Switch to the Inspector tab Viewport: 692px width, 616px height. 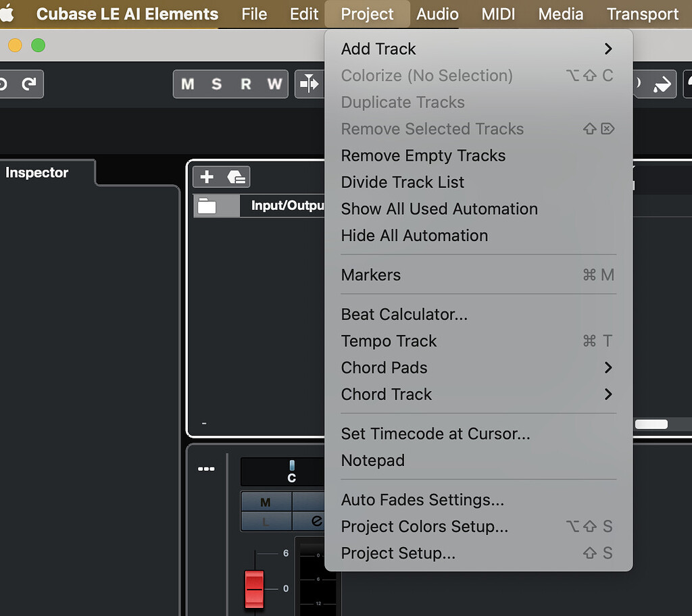(x=37, y=172)
